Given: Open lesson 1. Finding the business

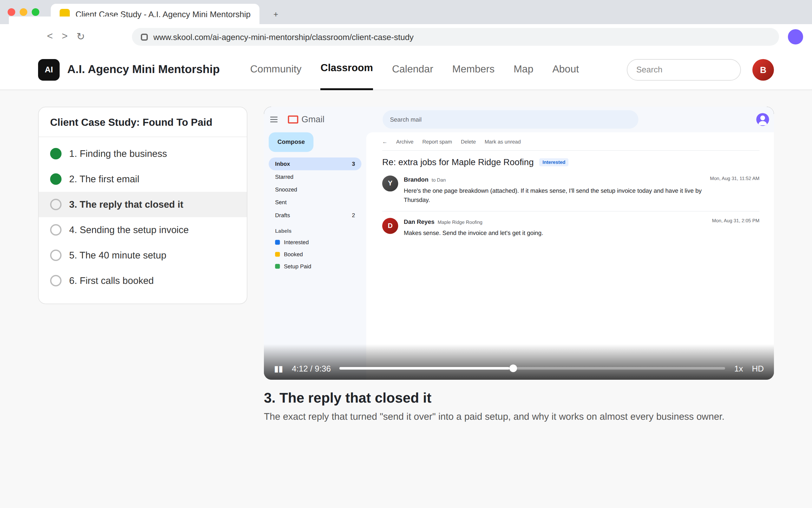Looking at the screenshot, I should click(143, 154).
